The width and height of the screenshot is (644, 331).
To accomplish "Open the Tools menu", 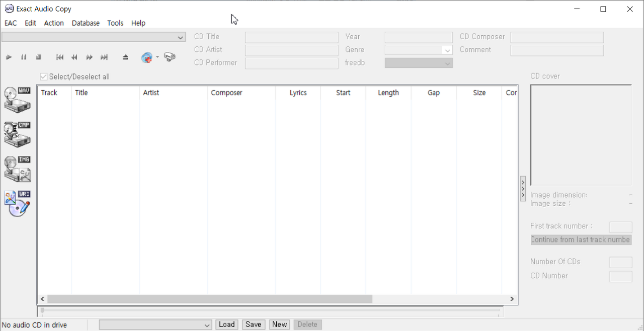I will pos(115,23).
